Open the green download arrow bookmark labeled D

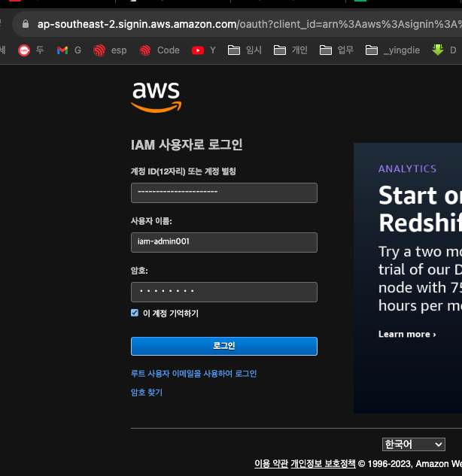tap(444, 50)
